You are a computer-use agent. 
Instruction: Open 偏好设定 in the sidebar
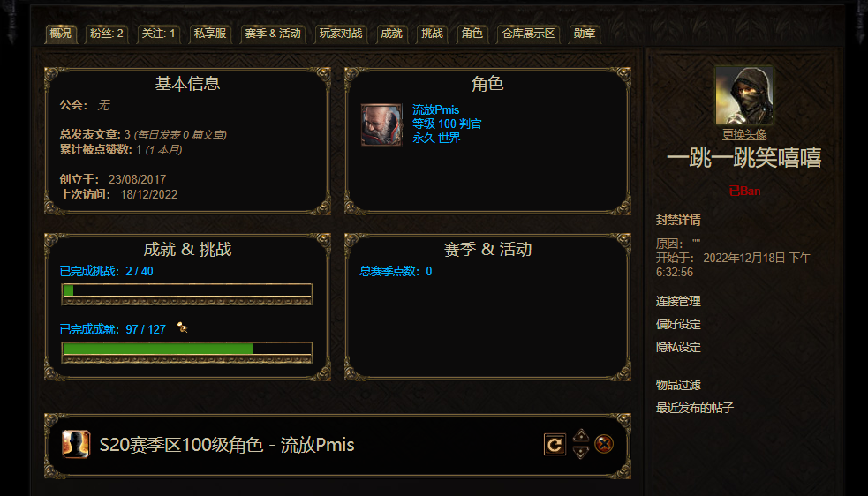678,324
